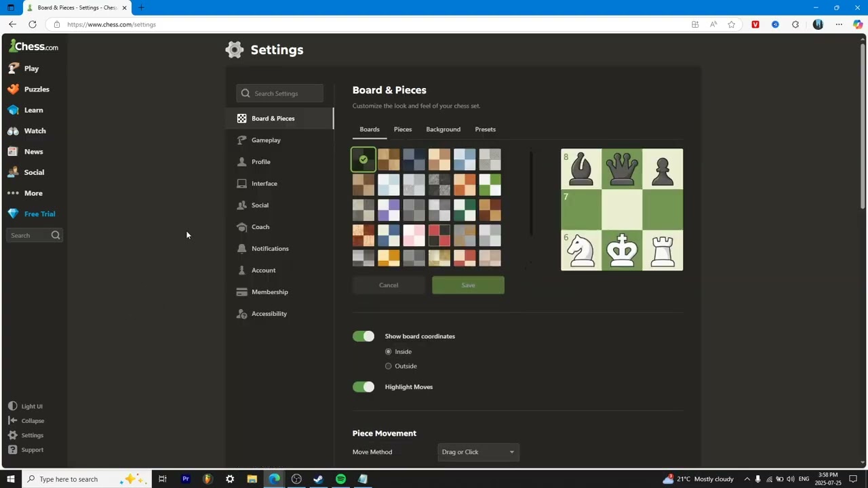Open Interface settings

pyautogui.click(x=279, y=184)
